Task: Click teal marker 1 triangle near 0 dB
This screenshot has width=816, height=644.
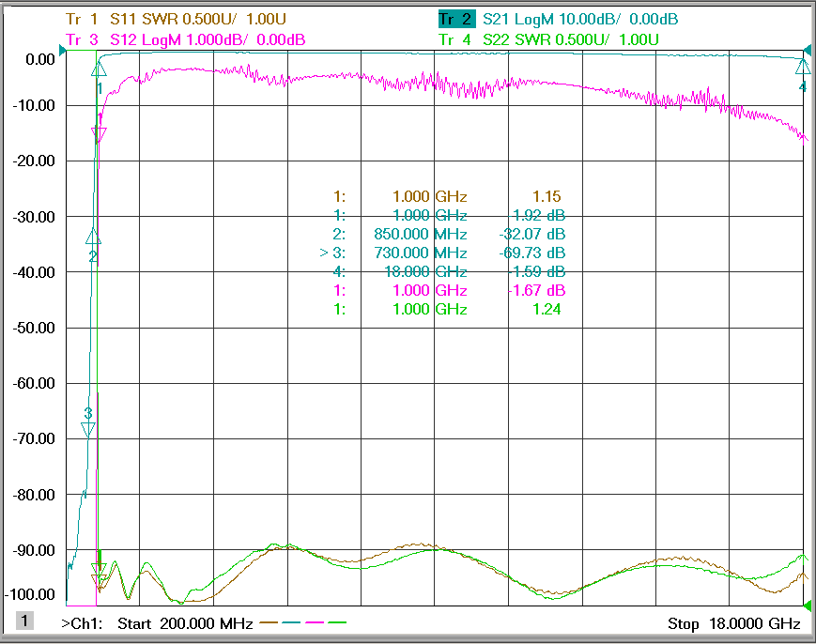Action: click(x=99, y=69)
